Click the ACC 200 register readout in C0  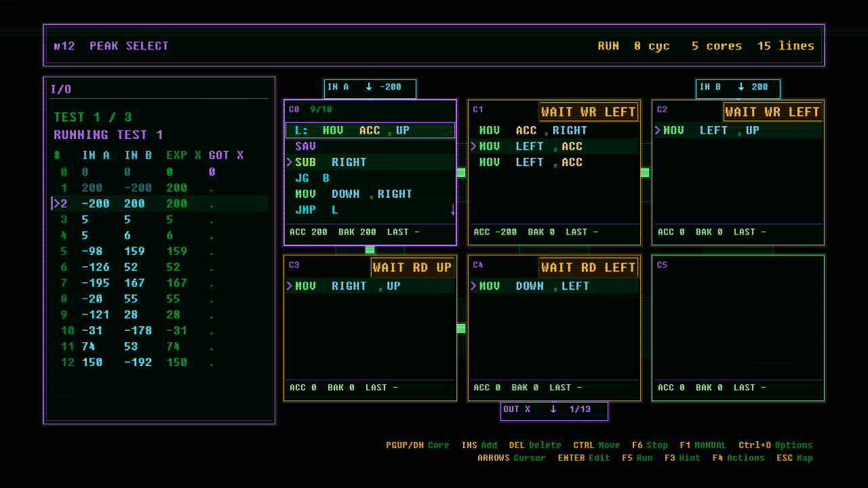click(309, 232)
